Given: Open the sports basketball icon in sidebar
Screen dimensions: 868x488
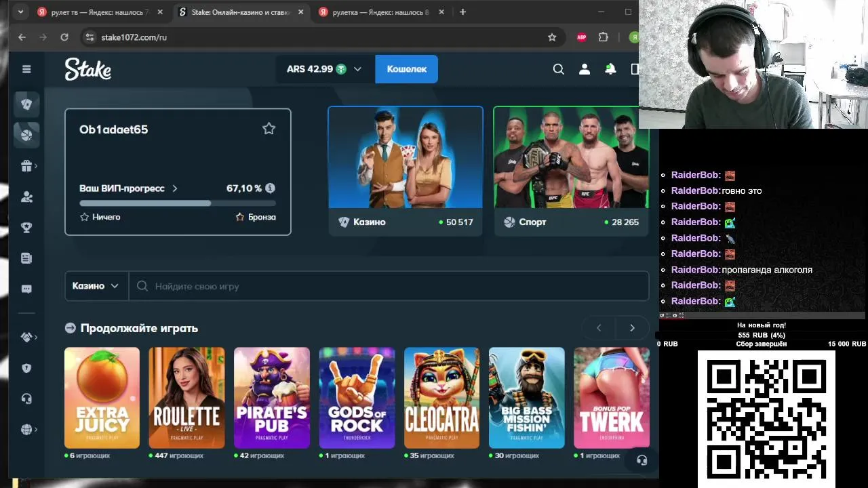Looking at the screenshot, I should (x=26, y=135).
